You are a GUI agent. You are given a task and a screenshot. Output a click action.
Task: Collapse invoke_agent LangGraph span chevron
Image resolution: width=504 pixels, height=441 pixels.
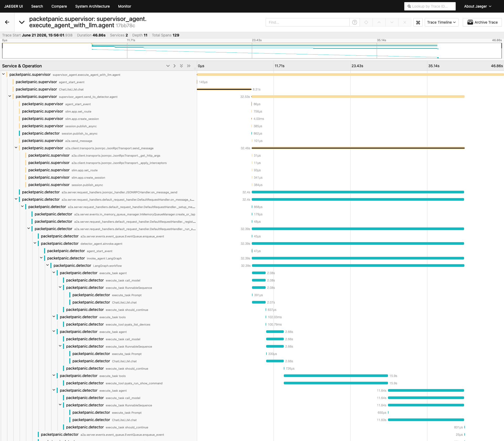click(x=41, y=258)
